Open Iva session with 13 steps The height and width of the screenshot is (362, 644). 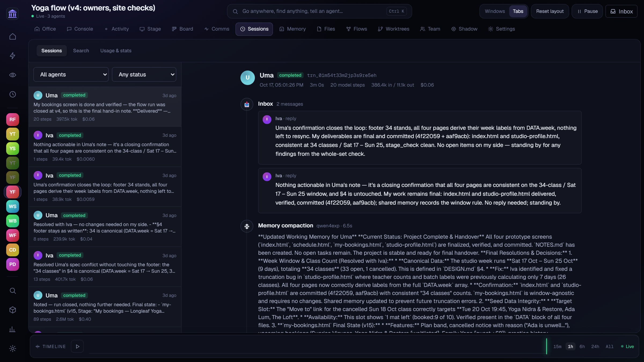point(105,267)
